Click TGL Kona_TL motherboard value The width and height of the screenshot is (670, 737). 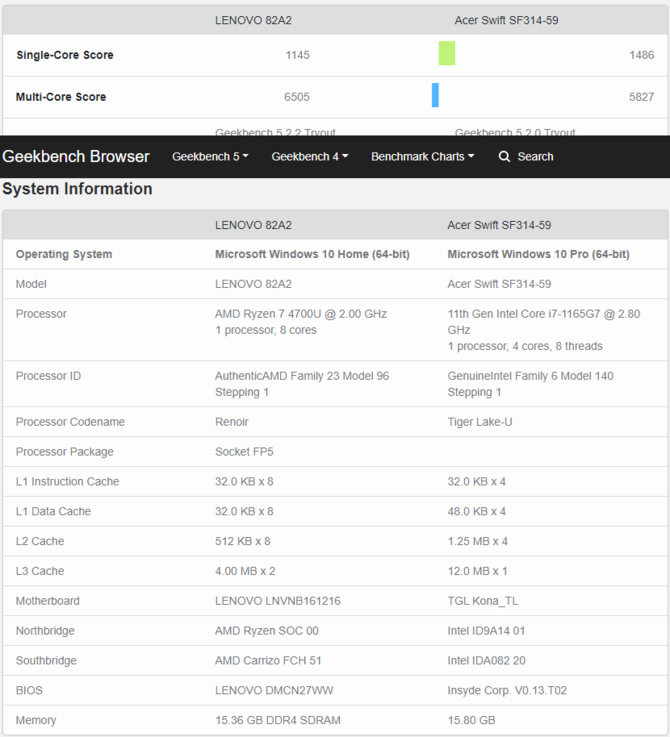click(482, 601)
